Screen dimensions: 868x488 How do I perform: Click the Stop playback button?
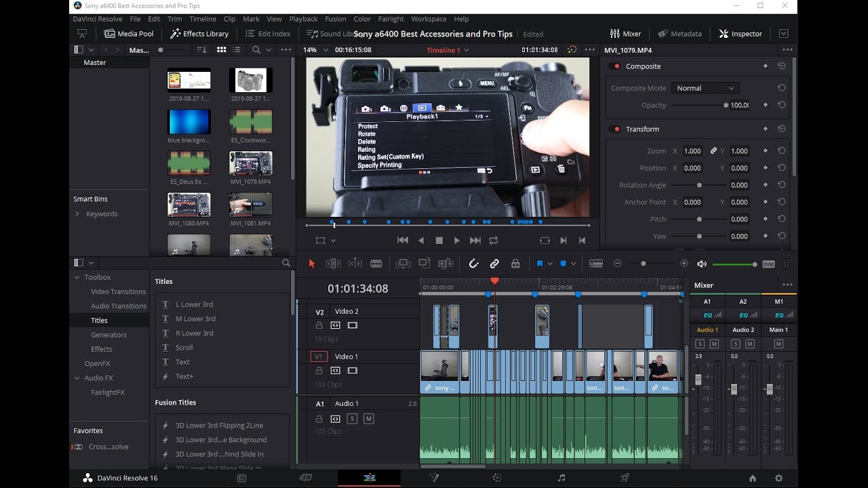439,241
